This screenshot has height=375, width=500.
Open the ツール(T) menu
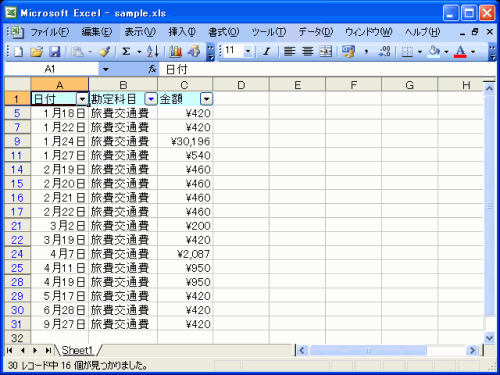[x=269, y=32]
